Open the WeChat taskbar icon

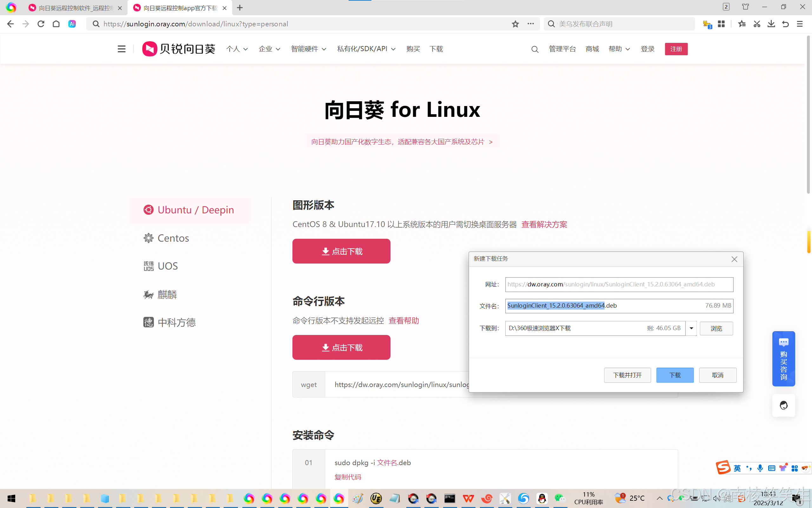coord(560,498)
